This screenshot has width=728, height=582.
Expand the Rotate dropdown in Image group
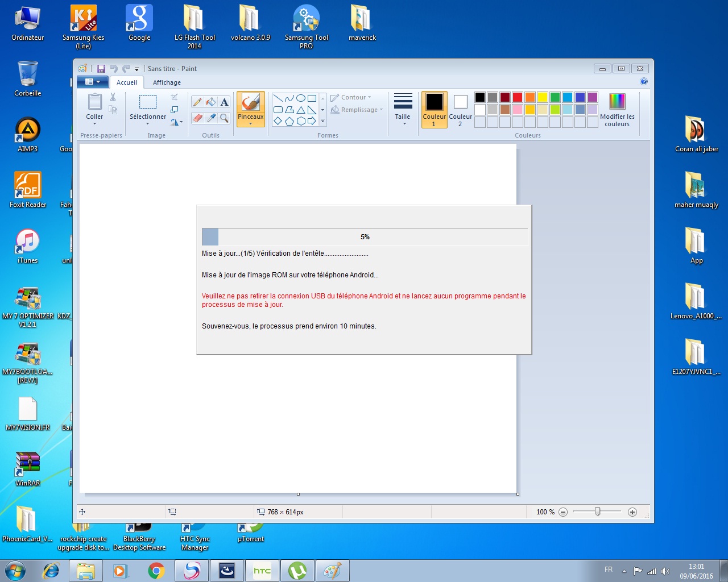point(176,122)
